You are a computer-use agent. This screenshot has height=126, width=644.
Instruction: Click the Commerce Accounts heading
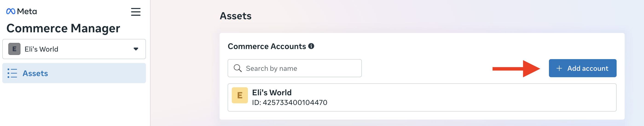click(267, 46)
